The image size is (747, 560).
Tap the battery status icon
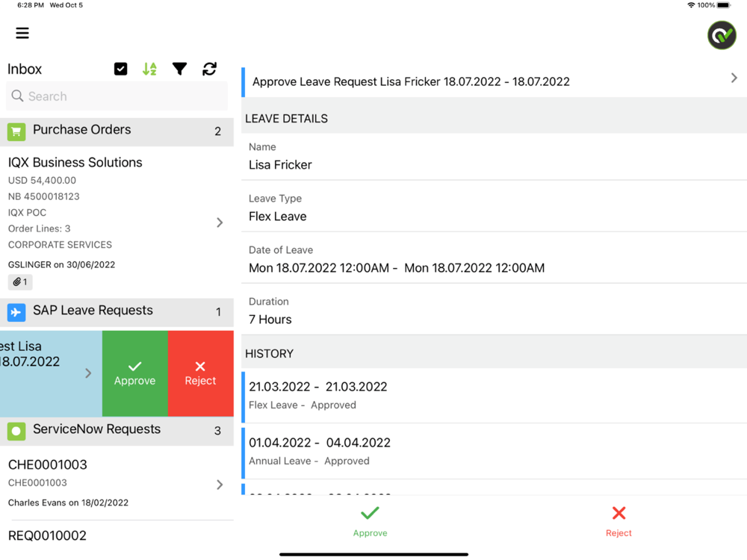(724, 5)
